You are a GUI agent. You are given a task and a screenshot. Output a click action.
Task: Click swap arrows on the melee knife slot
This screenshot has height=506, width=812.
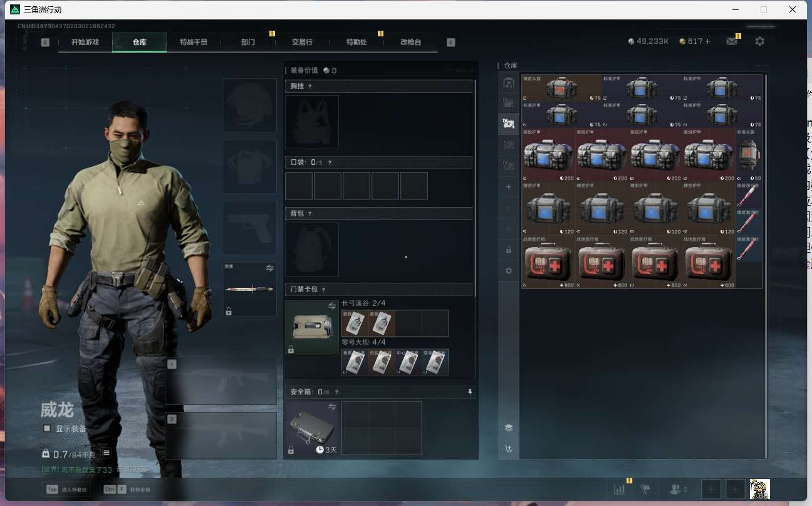(x=270, y=268)
